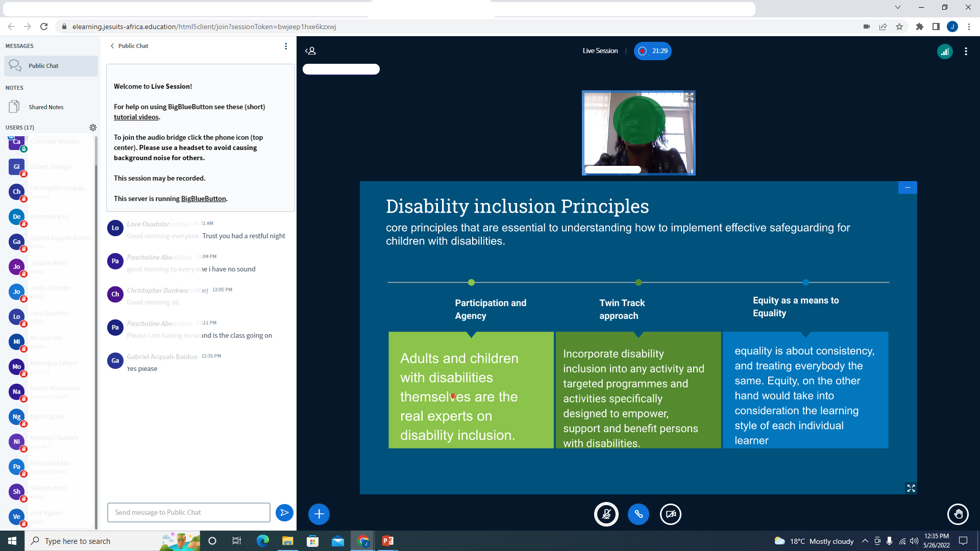Minimize presentation with blue minus button
The image size is (980, 551).
click(908, 188)
